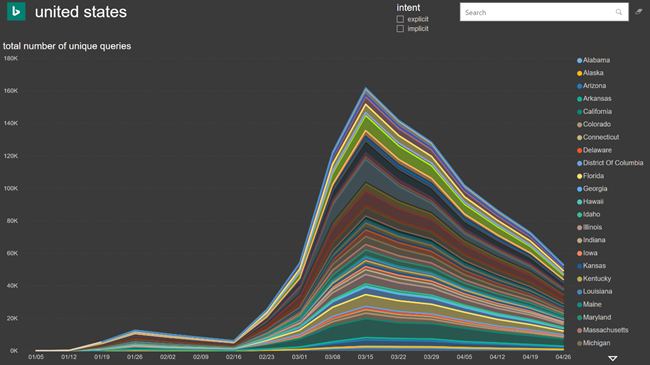The image size is (650, 365).
Task: Click the Iowa legend entry
Action: (x=587, y=253)
